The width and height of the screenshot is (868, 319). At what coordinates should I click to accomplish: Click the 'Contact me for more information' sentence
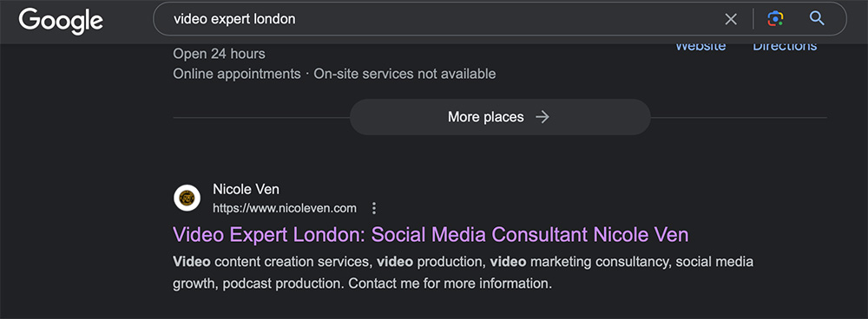(450, 284)
